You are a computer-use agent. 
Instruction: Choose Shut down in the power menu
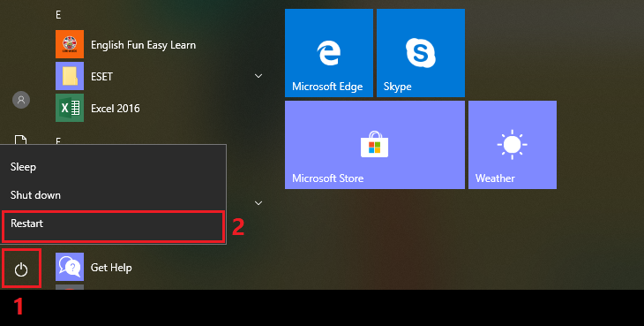[x=113, y=195]
